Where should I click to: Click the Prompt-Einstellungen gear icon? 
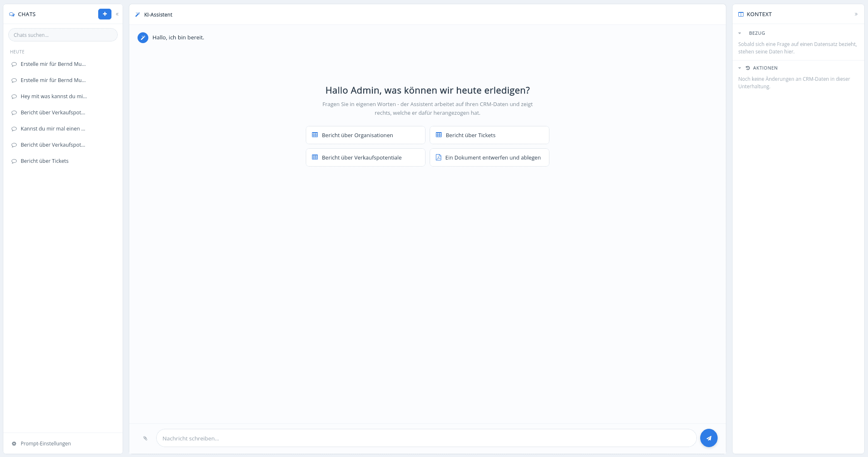coord(14,443)
